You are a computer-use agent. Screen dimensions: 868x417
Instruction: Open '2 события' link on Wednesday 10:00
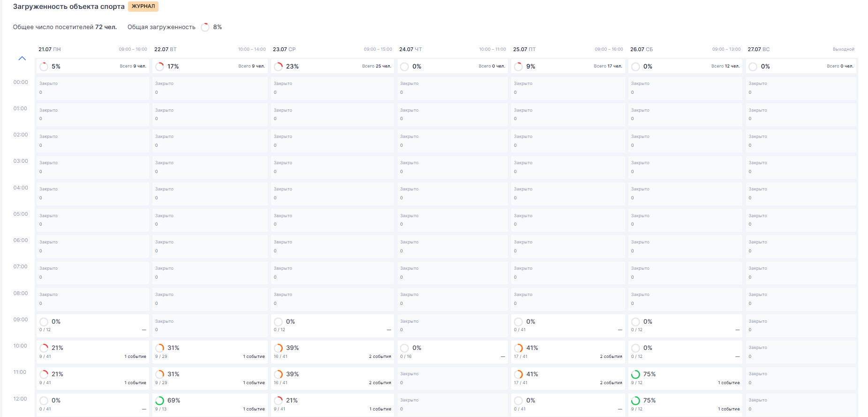point(380,356)
